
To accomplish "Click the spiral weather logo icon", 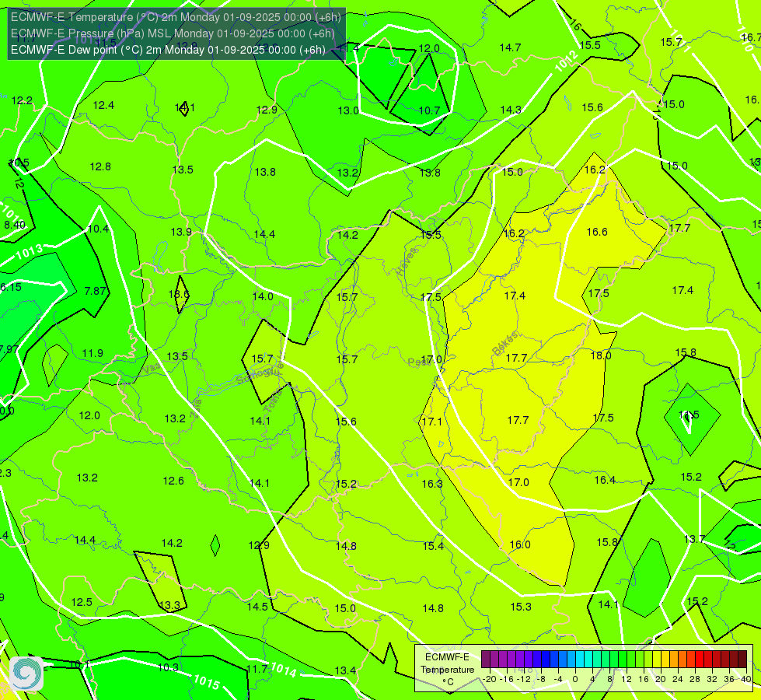I will 26,674.
